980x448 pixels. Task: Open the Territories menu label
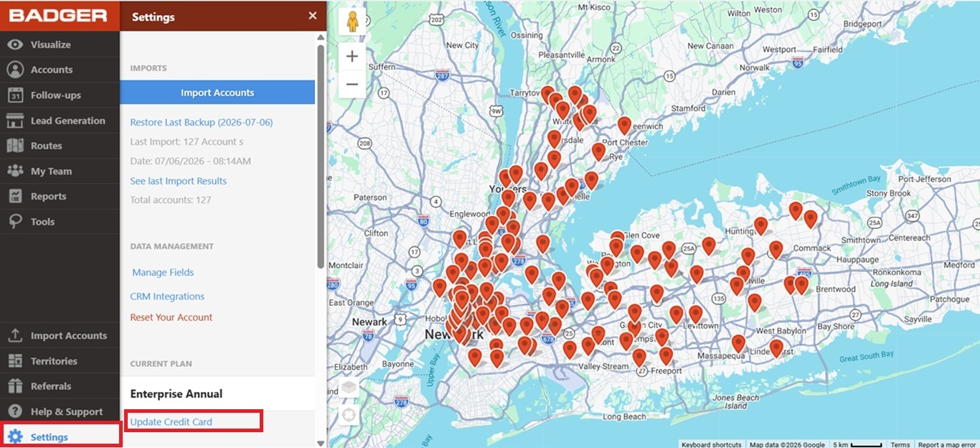54,361
